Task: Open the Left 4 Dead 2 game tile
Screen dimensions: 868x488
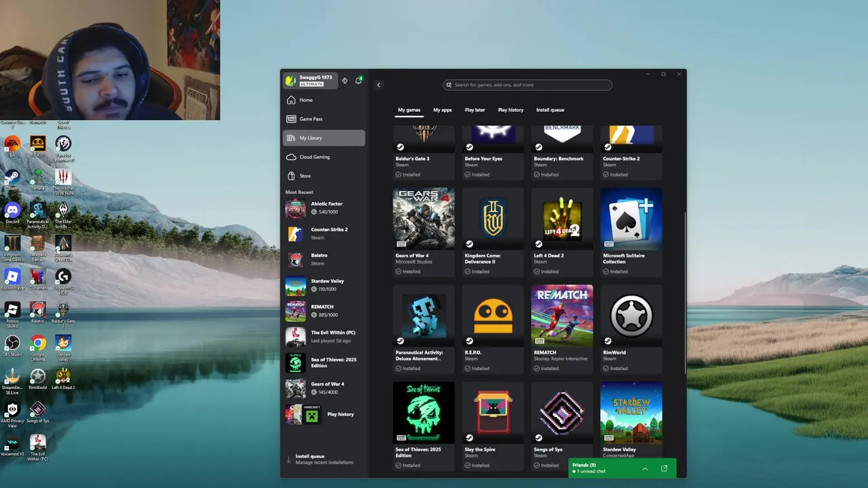Action: [562, 232]
